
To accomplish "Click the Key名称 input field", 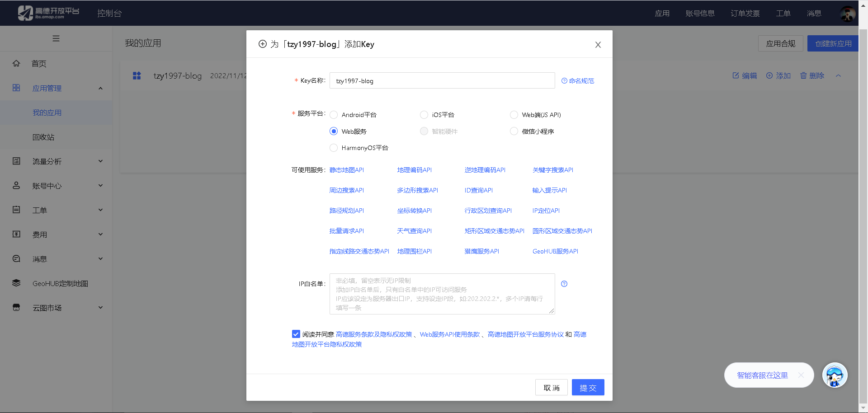I will click(x=442, y=81).
